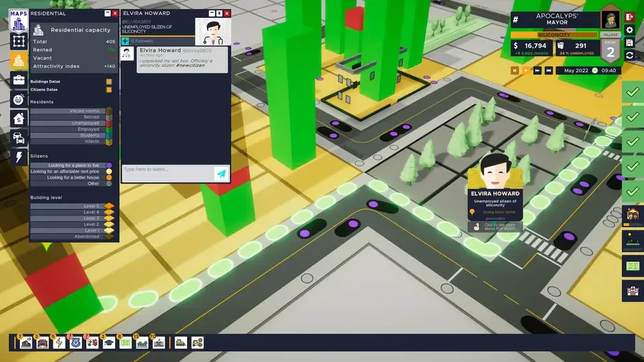The image size is (644, 362).
Task: Toggle Employed resident filter
Action: pos(71,129)
